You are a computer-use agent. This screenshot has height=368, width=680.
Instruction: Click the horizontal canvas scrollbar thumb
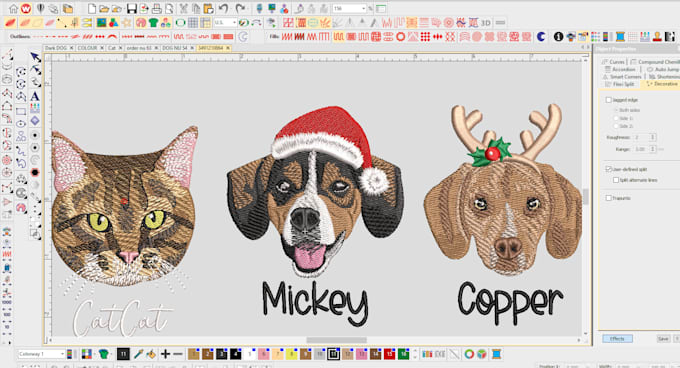[337, 340]
